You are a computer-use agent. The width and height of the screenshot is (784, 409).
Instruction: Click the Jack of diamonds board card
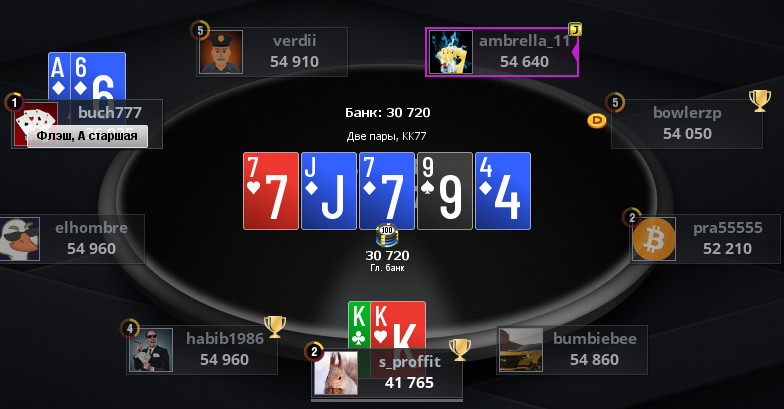tap(328, 191)
